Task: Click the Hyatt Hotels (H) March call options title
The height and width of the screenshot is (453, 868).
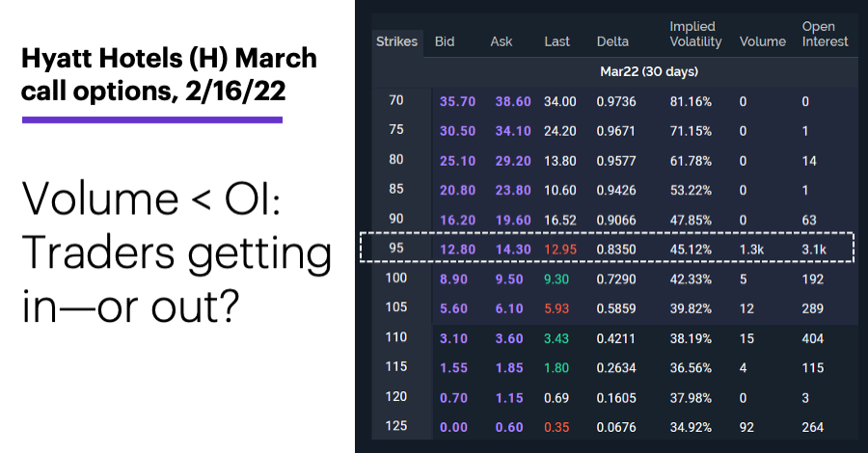Action: tap(169, 74)
